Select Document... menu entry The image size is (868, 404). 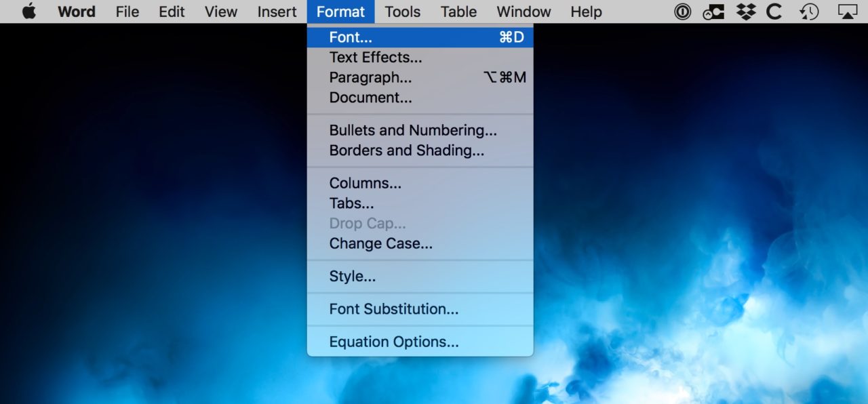point(420,98)
